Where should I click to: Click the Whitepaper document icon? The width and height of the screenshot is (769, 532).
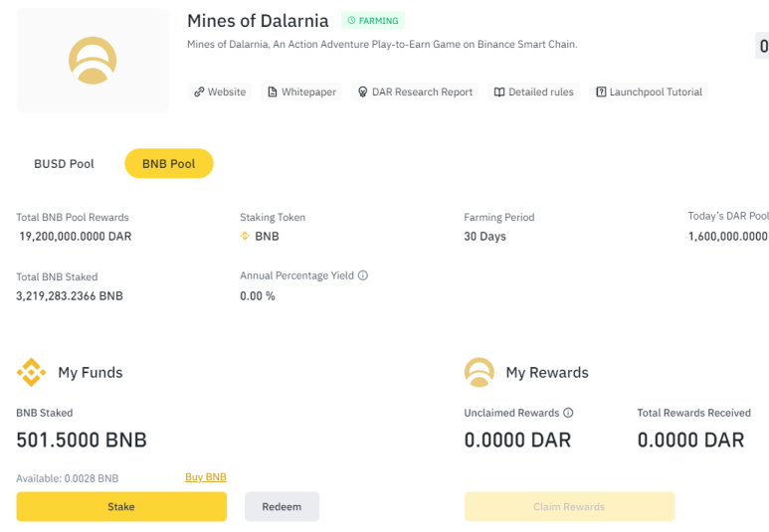(x=272, y=91)
